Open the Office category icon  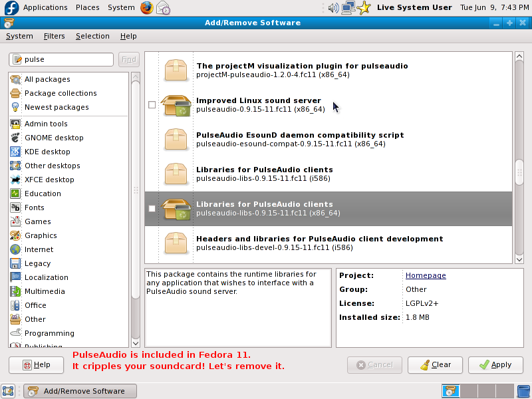point(15,305)
